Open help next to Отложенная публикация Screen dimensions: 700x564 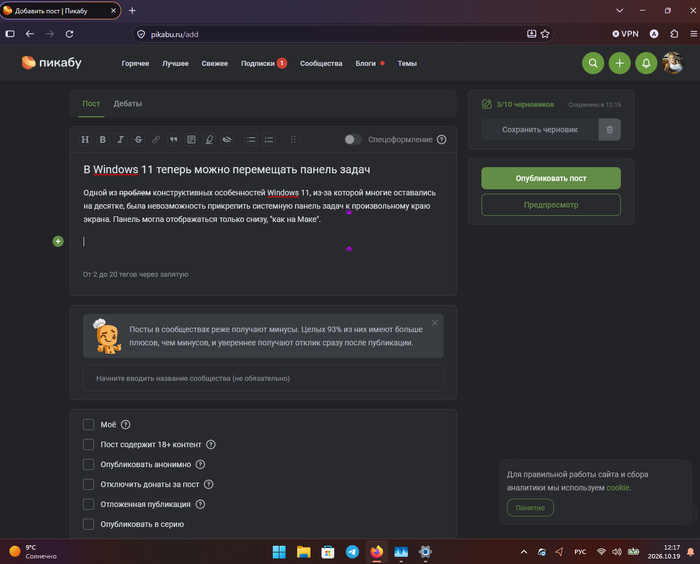(x=200, y=505)
